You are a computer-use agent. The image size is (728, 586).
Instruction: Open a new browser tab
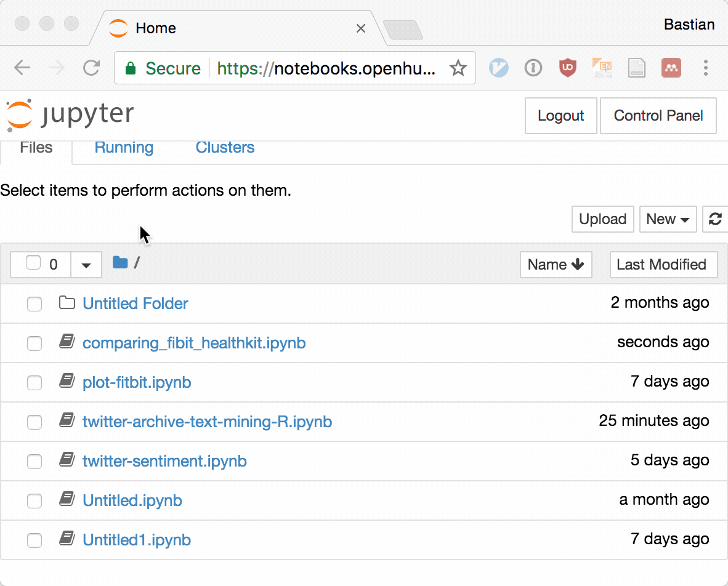click(x=403, y=30)
